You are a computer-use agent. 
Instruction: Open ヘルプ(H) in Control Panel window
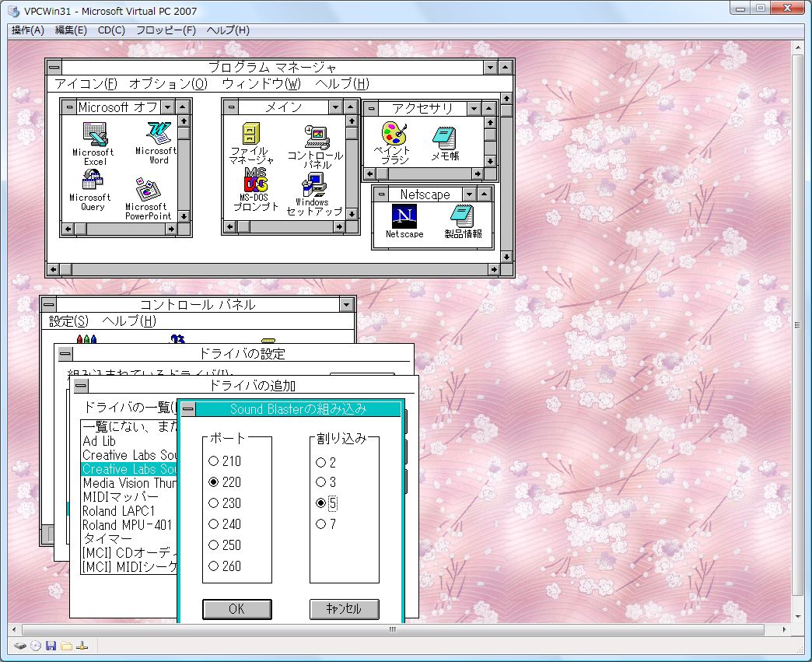point(129,321)
